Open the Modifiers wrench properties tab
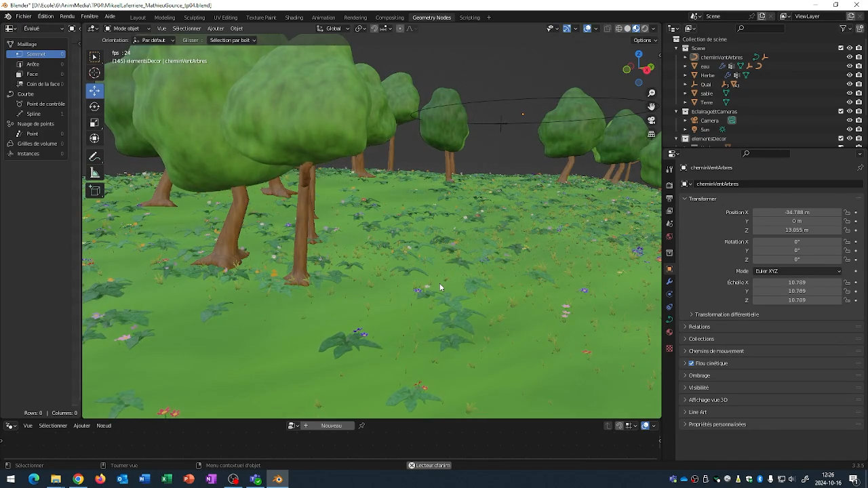 click(669, 281)
